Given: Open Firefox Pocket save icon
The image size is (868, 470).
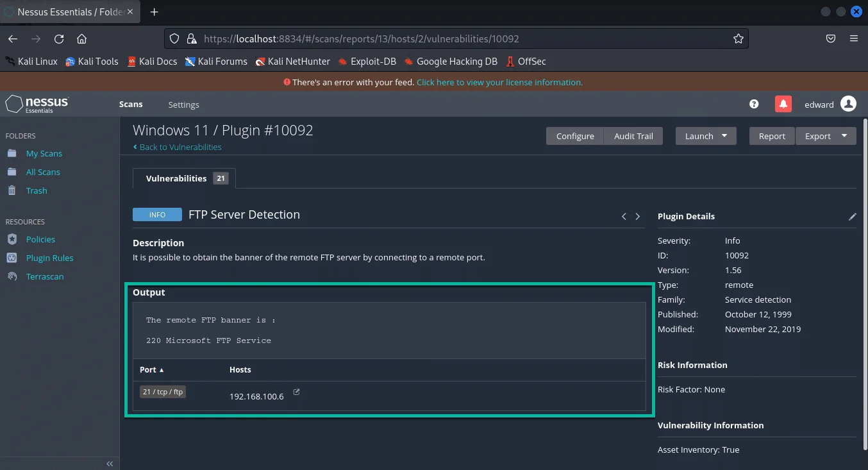Looking at the screenshot, I should pos(830,38).
